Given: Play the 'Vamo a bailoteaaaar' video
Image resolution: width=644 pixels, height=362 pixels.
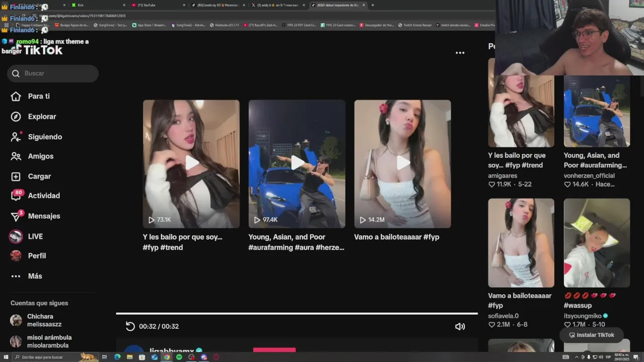Looking at the screenshot, I should 403,164.
